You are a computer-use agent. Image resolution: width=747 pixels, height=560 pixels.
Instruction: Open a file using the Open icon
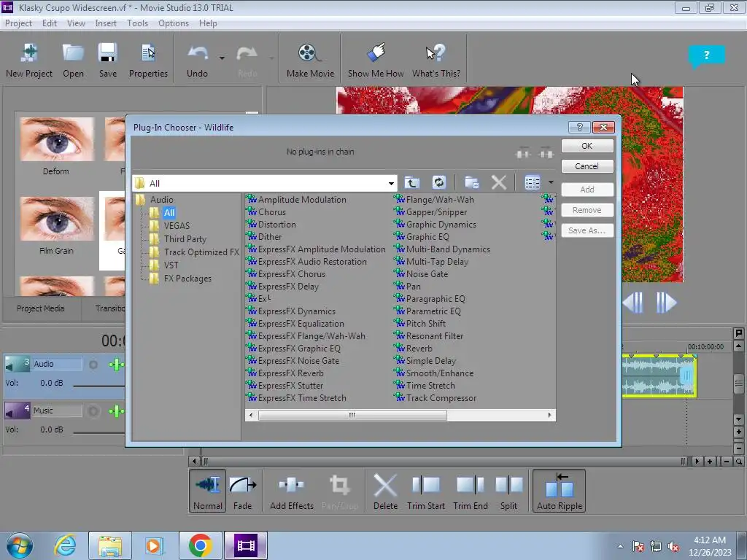pos(73,60)
